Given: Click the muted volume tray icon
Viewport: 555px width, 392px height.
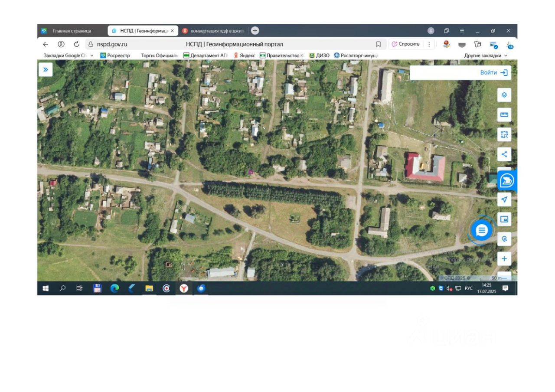Looking at the screenshot, I should pyautogui.click(x=449, y=289).
